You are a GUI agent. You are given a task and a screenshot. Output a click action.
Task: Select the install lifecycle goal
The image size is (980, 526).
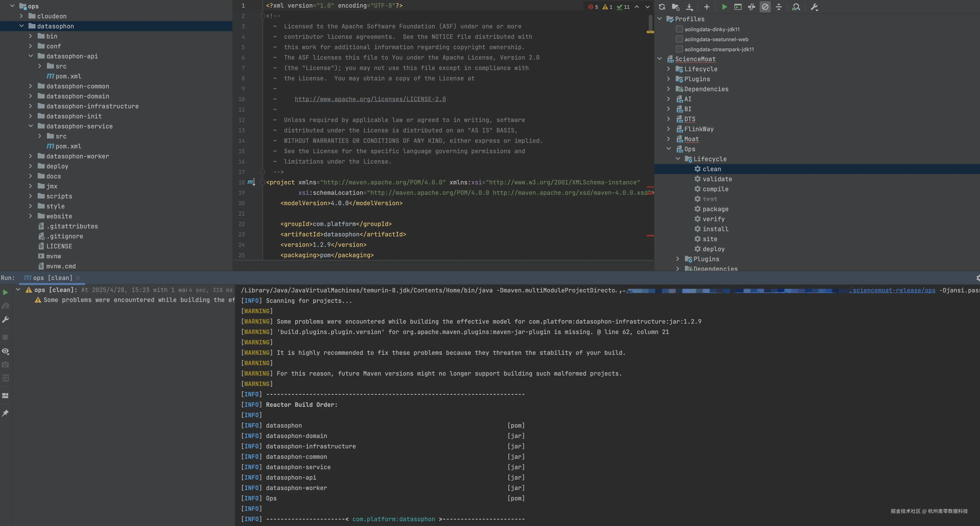click(715, 229)
